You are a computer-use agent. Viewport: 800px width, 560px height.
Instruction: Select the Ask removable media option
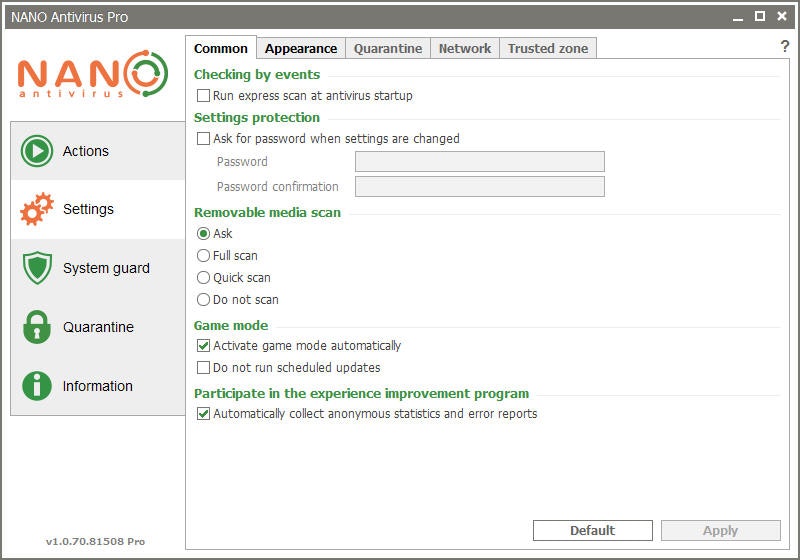tap(203, 234)
